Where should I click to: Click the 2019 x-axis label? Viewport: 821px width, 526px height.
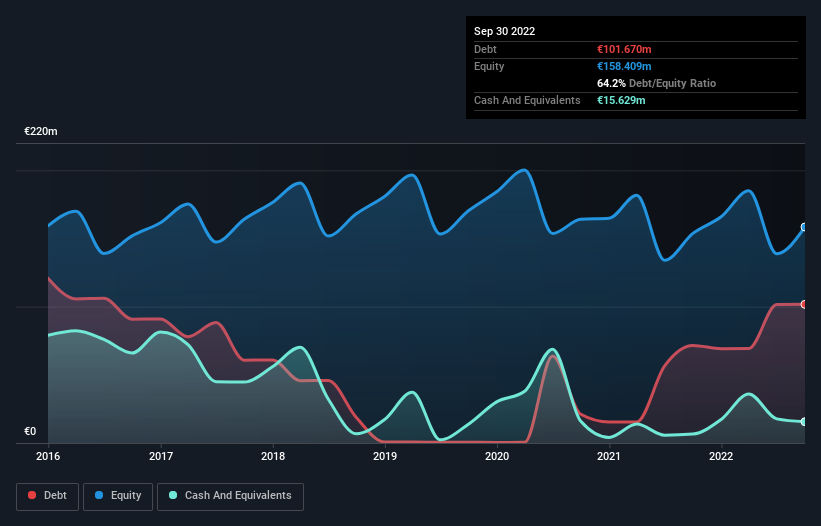coord(385,456)
